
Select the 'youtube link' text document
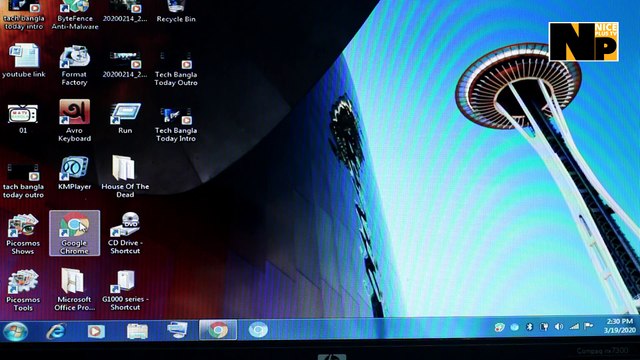click(x=24, y=61)
